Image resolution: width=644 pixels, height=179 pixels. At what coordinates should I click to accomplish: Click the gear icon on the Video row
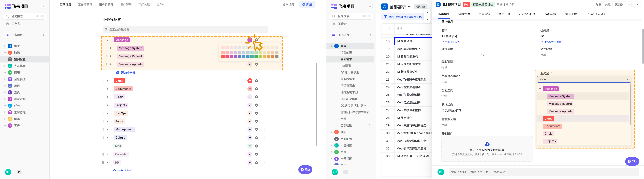pos(257,81)
